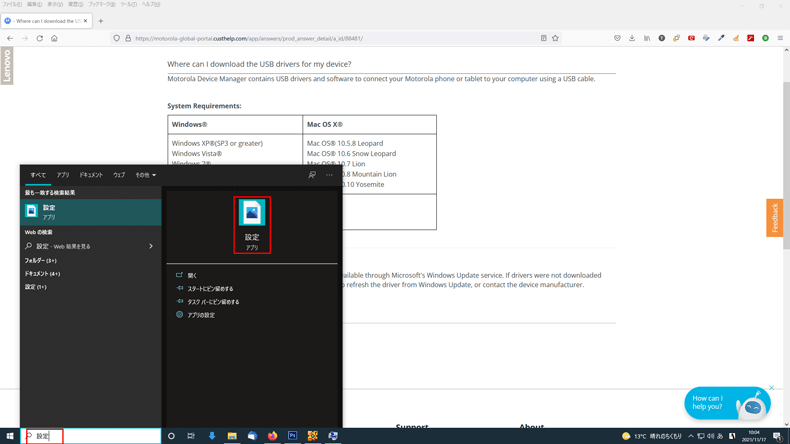Click スタートにピン留めする option
This screenshot has width=790, height=444.
pyautogui.click(x=210, y=289)
